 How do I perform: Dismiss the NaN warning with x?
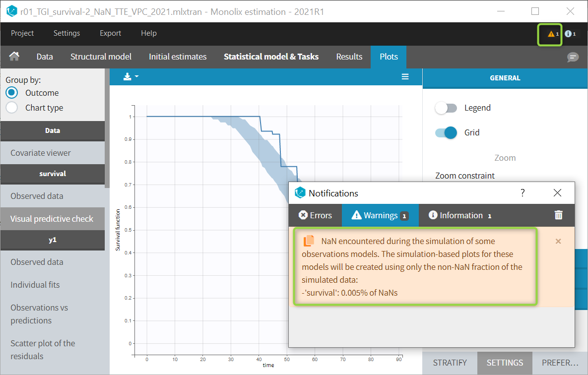coord(558,241)
